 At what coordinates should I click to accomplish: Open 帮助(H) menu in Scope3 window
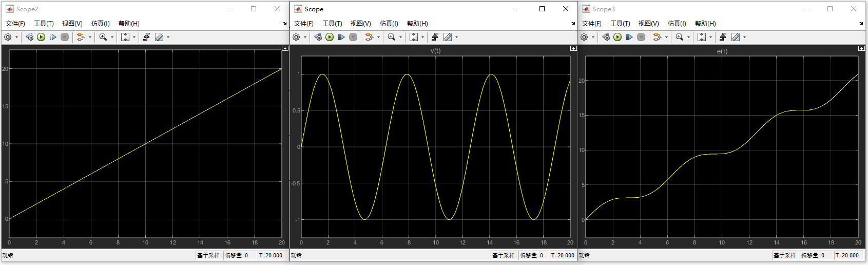coord(705,24)
